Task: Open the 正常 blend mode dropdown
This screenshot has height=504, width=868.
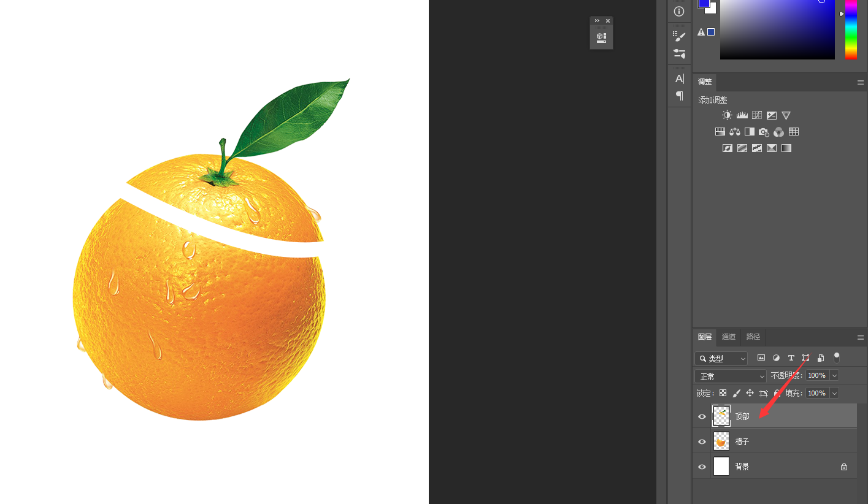Action: pos(731,376)
